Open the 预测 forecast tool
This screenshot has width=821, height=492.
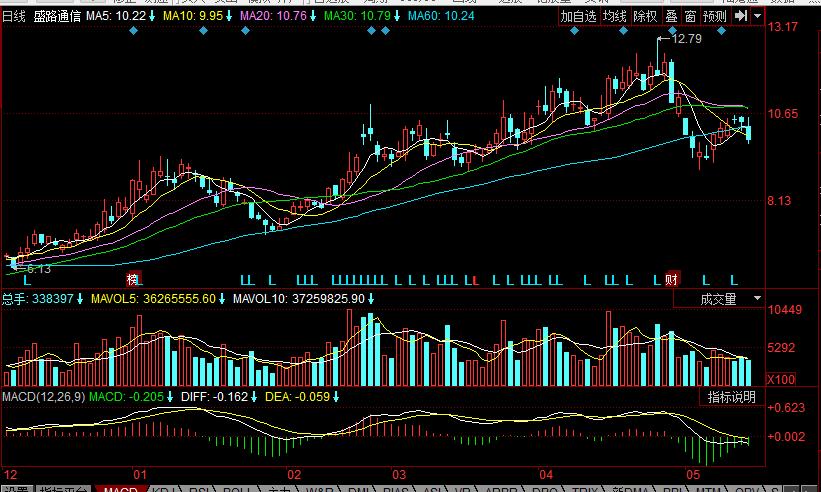pos(714,16)
